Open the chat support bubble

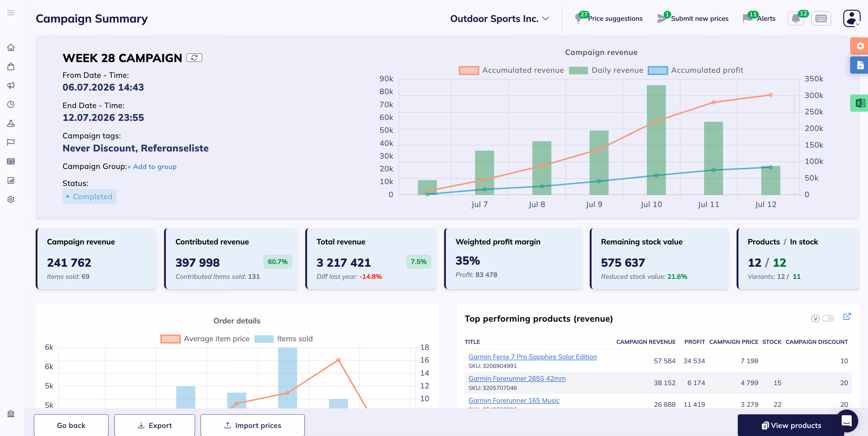click(846, 421)
